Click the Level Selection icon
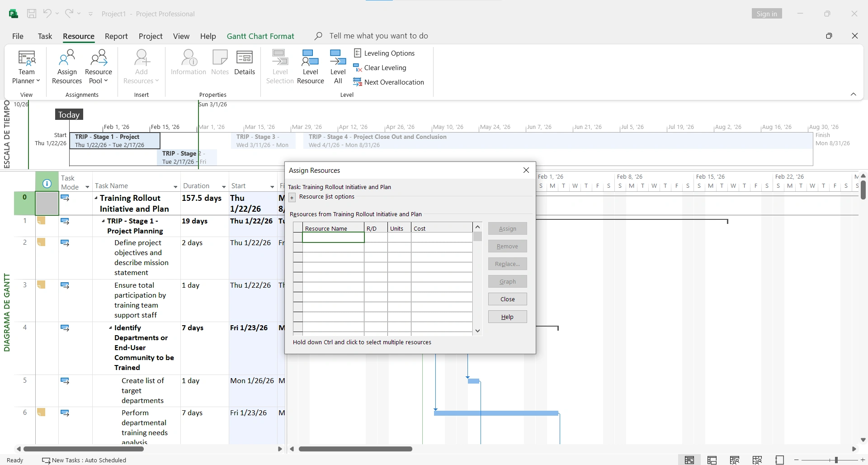The height and width of the screenshot is (465, 868). [280, 66]
